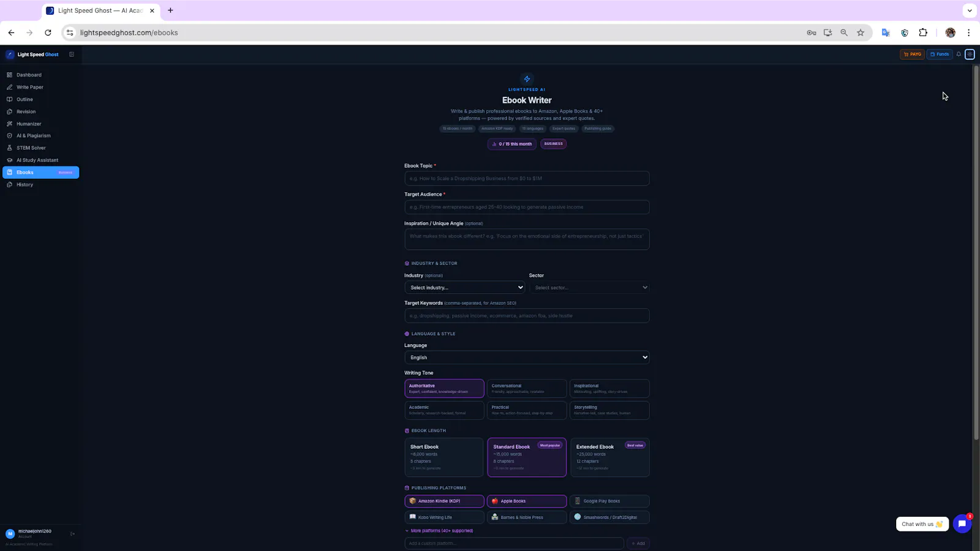Open the chat bubble widget

pyautogui.click(x=962, y=524)
